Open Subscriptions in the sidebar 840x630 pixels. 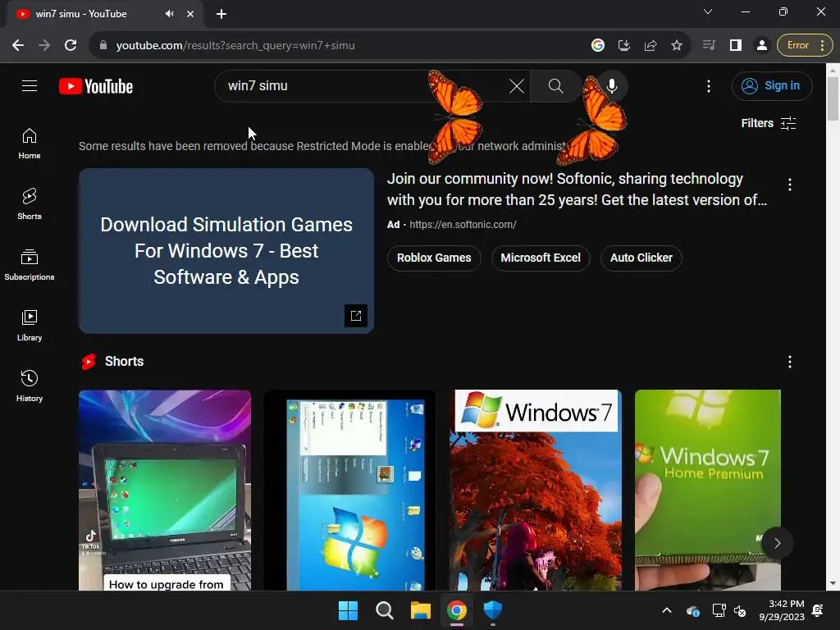click(x=30, y=265)
